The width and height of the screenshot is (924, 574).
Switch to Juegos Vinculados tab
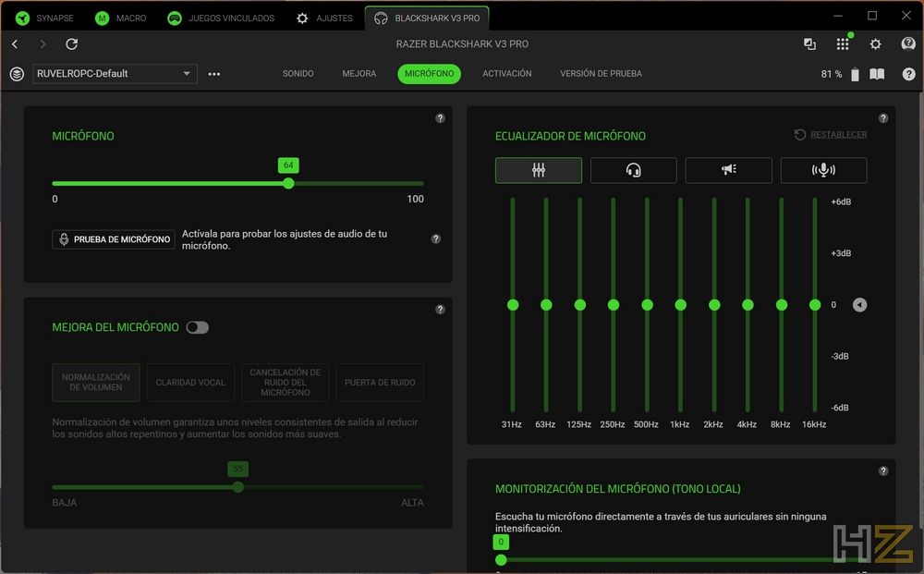[x=221, y=18]
